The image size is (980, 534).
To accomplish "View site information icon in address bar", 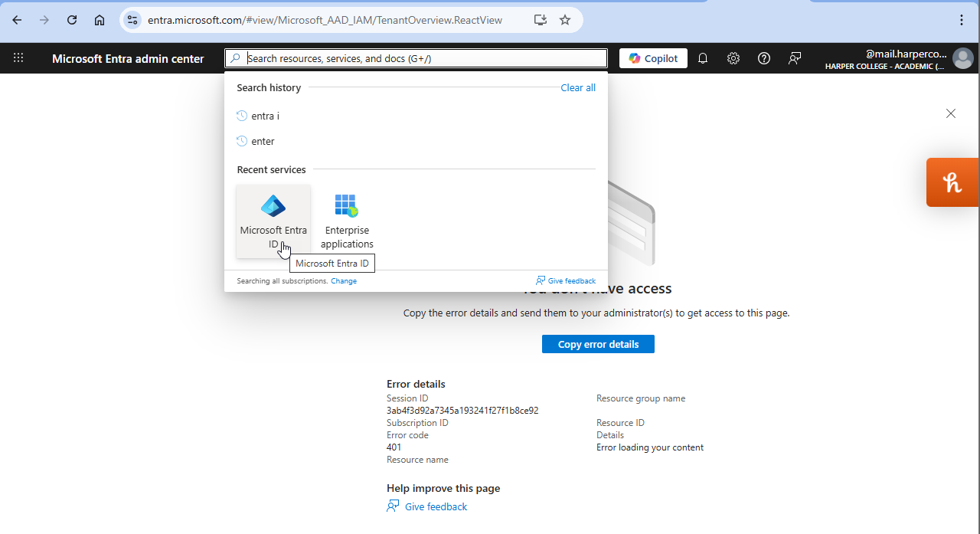I will [132, 21].
